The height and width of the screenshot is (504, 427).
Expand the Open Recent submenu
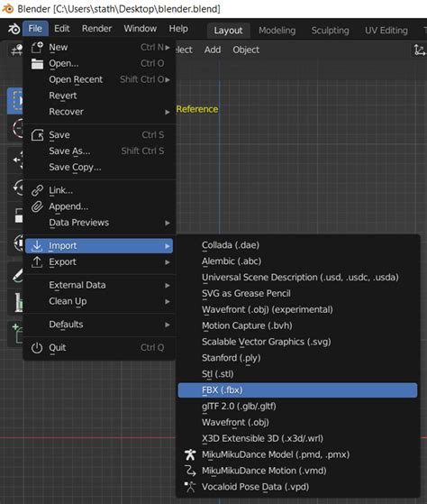(99, 79)
